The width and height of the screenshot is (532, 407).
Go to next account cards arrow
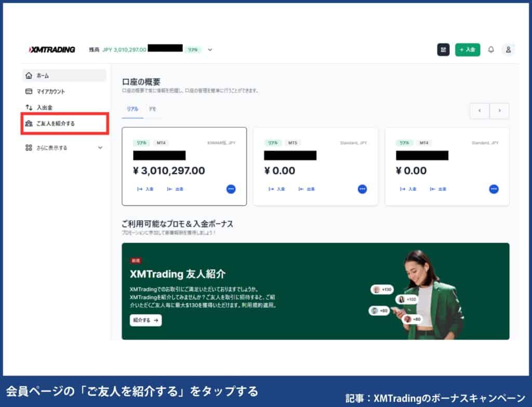tap(499, 111)
